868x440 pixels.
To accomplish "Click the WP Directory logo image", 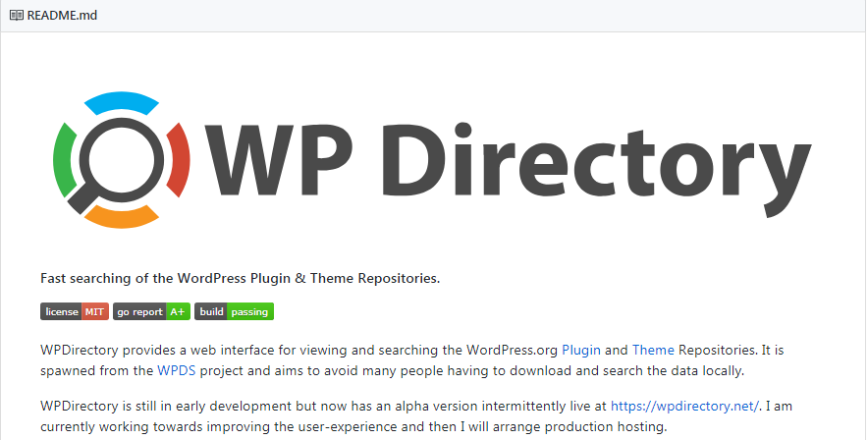I will pyautogui.click(x=432, y=160).
